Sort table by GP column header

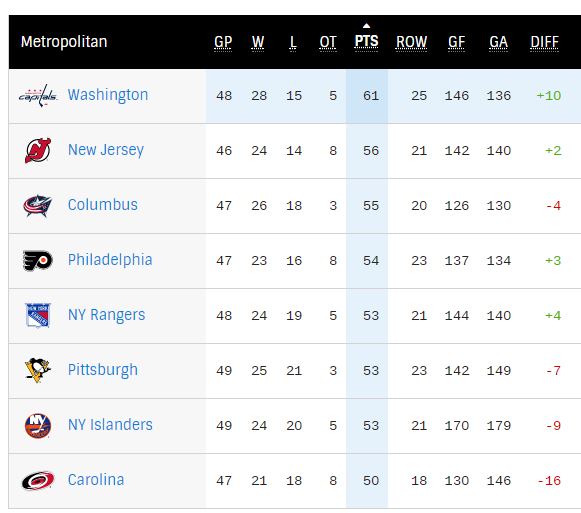coord(223,42)
